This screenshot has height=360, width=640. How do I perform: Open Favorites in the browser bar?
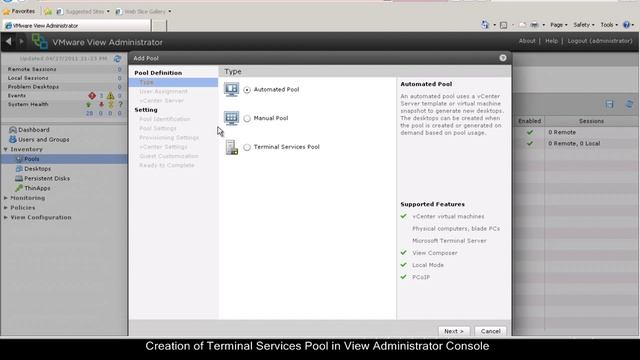click(x=19, y=11)
